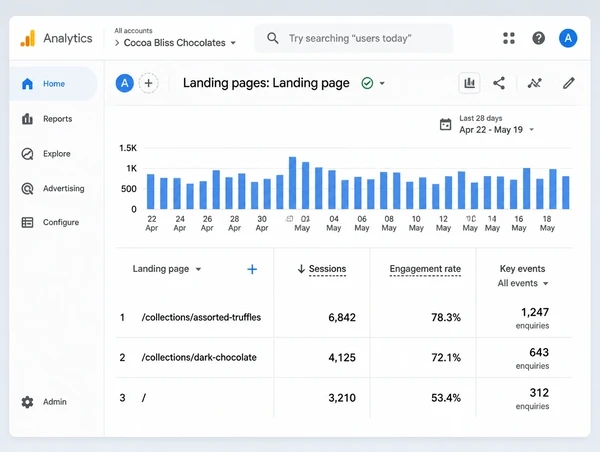Go to Home in sidebar

point(54,83)
